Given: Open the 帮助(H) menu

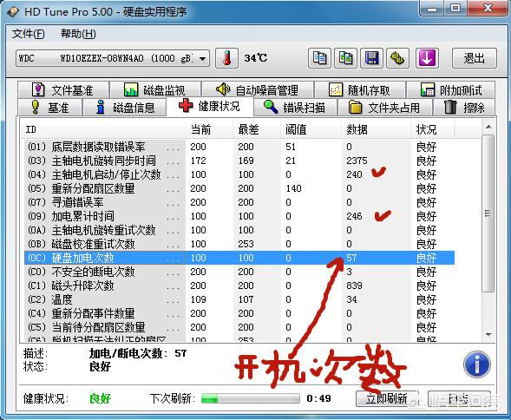Looking at the screenshot, I should [x=78, y=34].
